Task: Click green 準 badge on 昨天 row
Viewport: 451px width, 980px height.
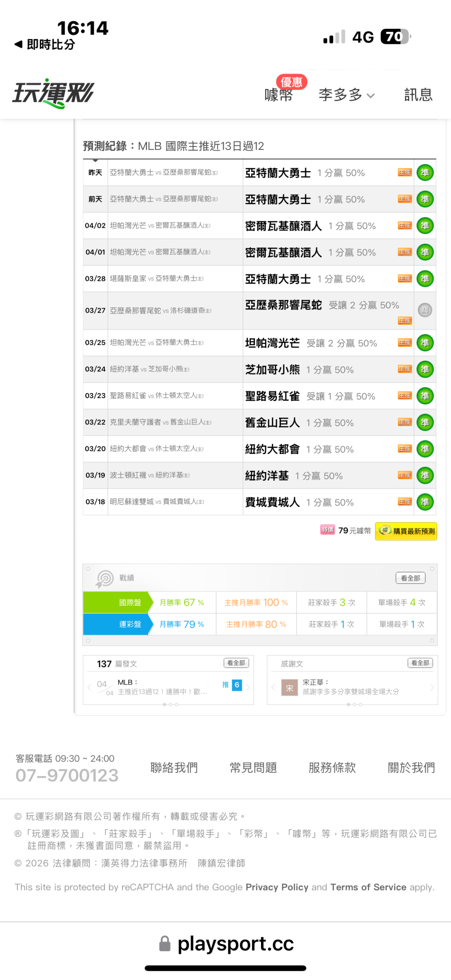Action: pos(425,172)
